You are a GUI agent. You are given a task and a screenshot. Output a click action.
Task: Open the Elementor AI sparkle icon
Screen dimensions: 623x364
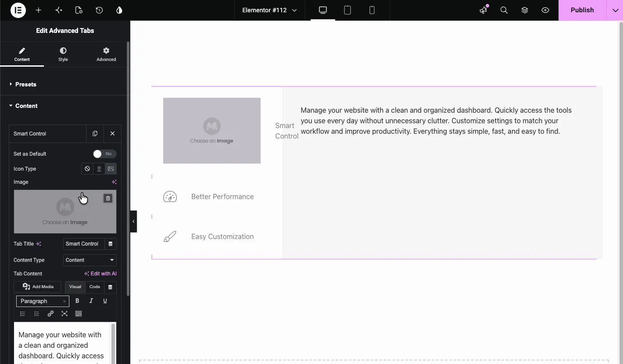pos(59,10)
